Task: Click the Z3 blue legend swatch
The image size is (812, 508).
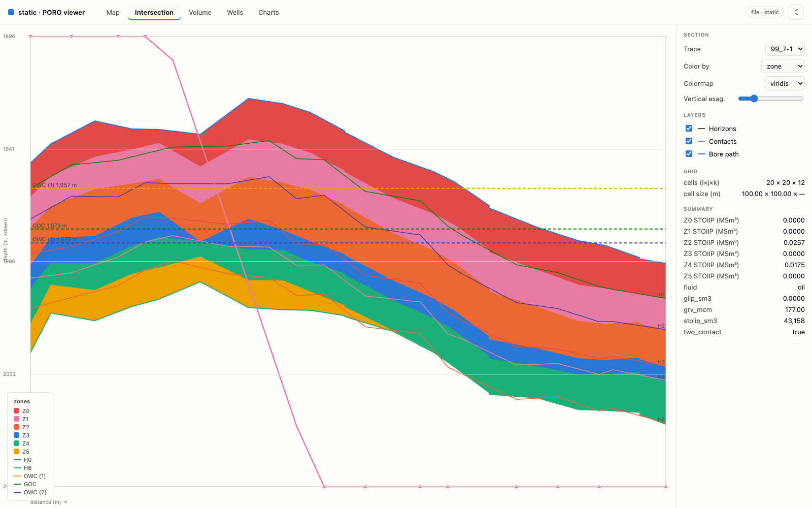Action: [17, 435]
